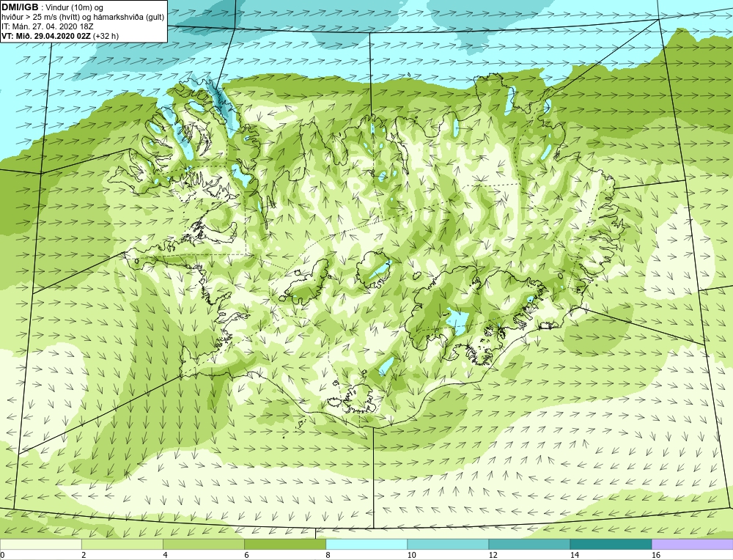Click the purple above-16 m/s legend swatch
The width and height of the screenshot is (733, 560).
[693, 544]
